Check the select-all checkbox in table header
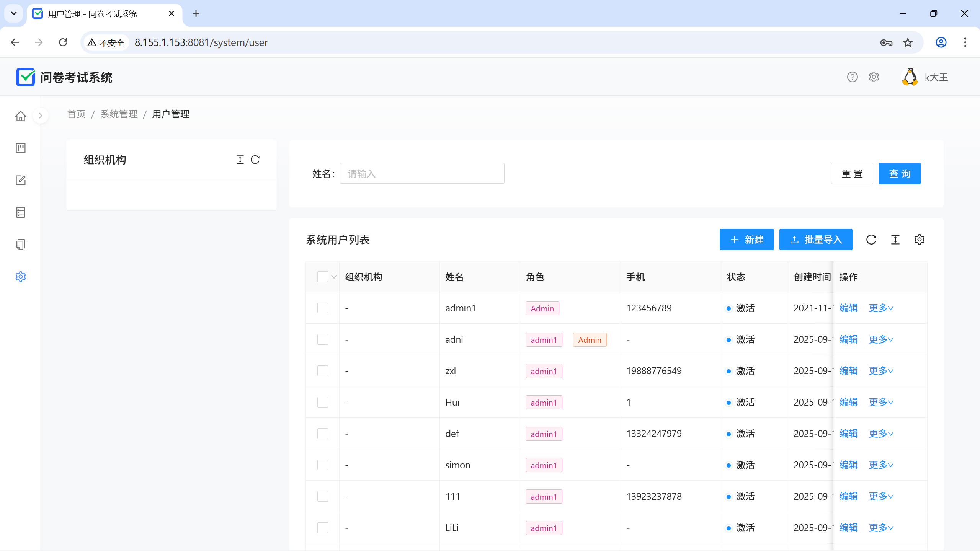This screenshot has height=551, width=980. [x=322, y=277]
